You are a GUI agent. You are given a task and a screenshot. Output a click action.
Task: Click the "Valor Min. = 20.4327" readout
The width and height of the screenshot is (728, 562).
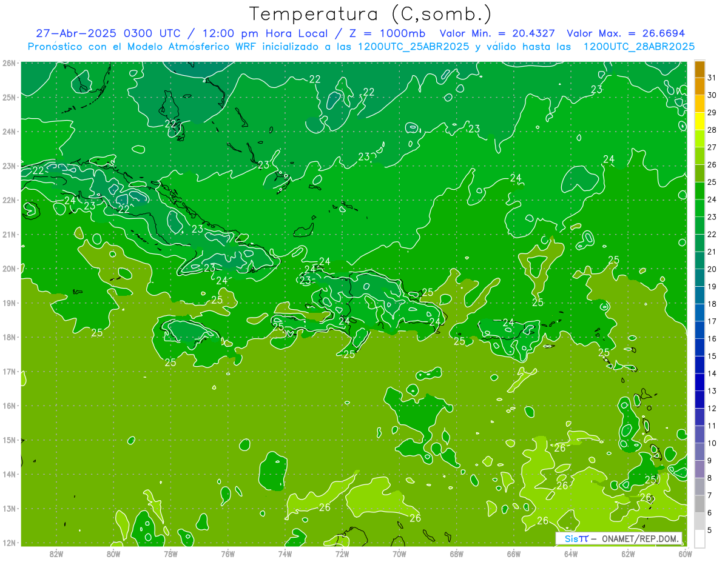(x=497, y=33)
